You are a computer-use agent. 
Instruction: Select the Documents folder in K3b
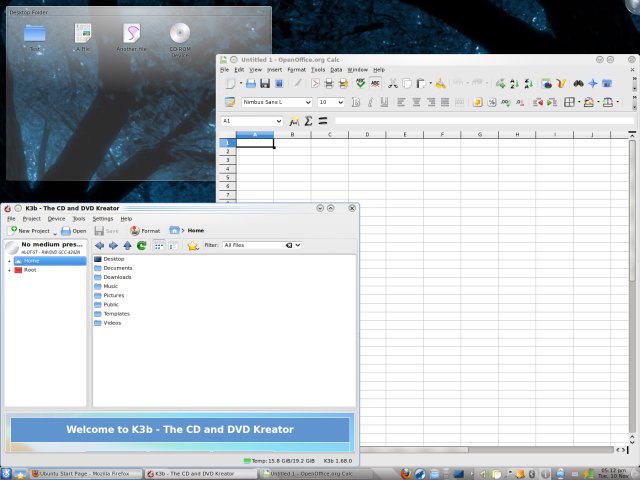pyautogui.click(x=113, y=268)
